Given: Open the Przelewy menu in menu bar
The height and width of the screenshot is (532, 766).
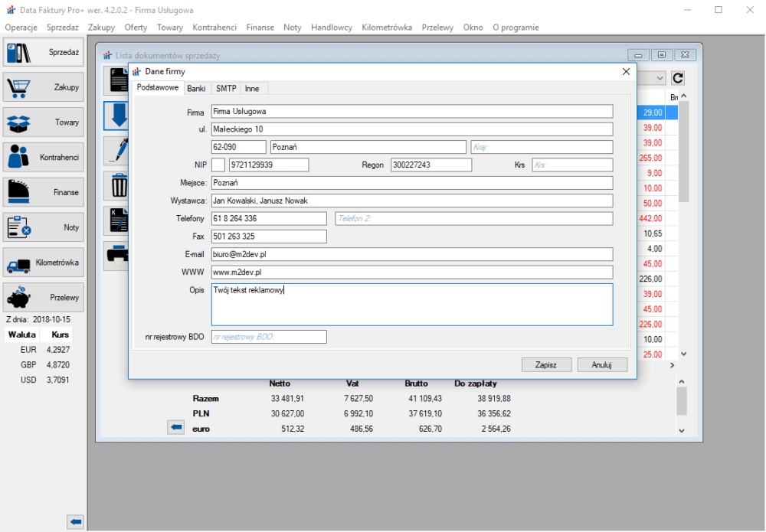Looking at the screenshot, I should pos(437,28).
